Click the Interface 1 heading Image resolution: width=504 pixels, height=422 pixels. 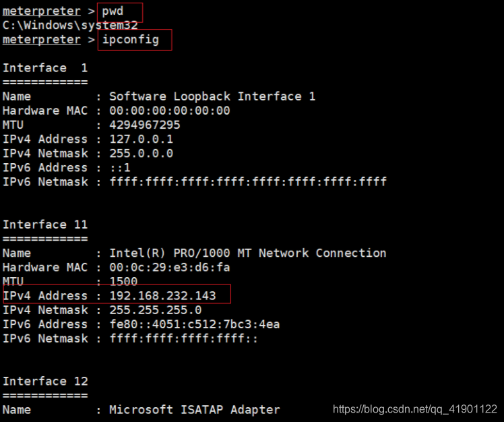pyautogui.click(x=45, y=68)
